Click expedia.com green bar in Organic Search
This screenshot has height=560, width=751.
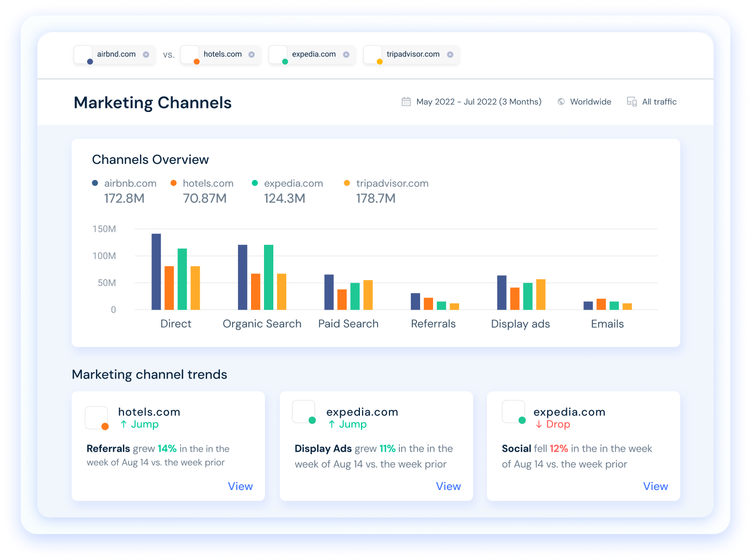pyautogui.click(x=269, y=277)
